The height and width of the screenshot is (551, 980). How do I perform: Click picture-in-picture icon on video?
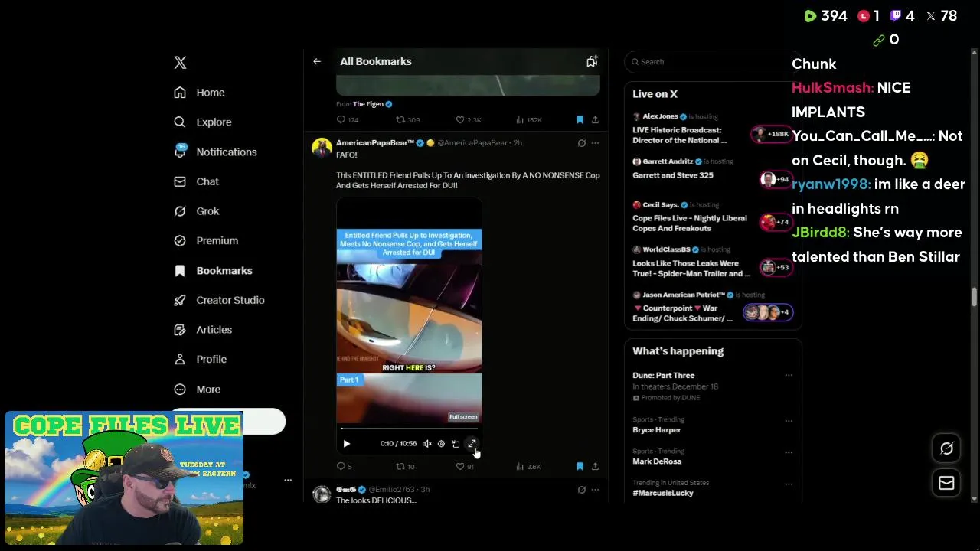[x=456, y=444]
